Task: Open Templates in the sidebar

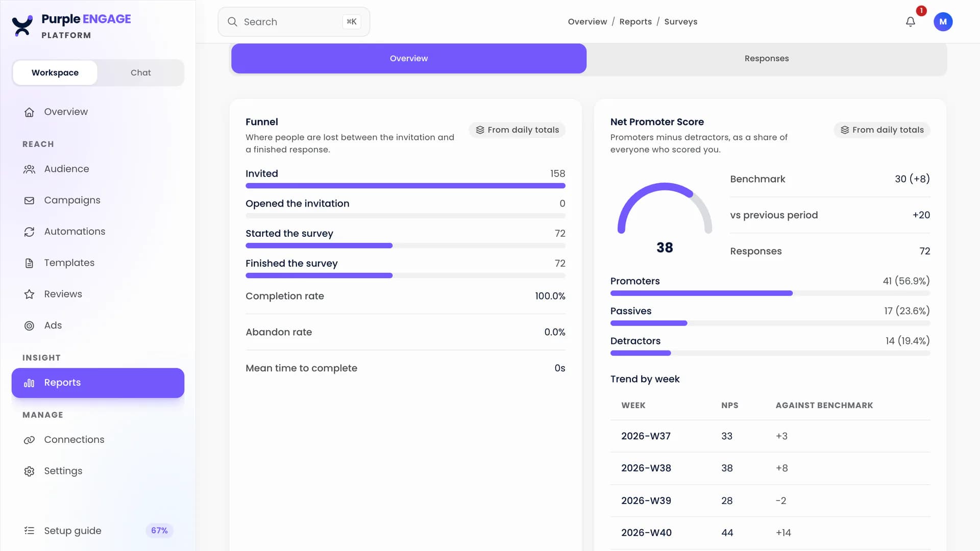Action: [x=98, y=263]
